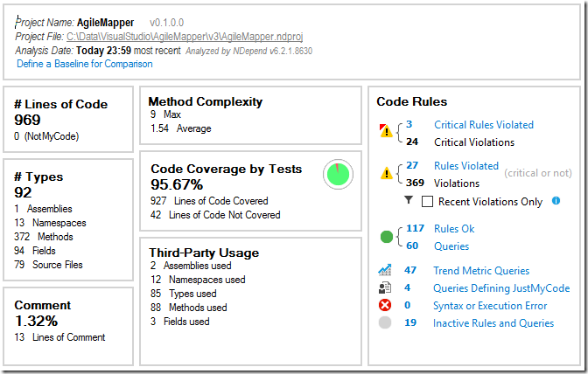Viewport: 588px width, 374px height.
Task: Click Define a Baseline for Comparison
Action: [x=85, y=64]
